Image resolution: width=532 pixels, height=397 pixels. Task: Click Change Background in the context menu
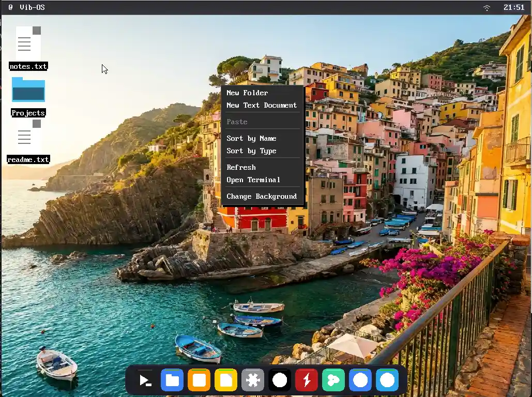pos(262,196)
